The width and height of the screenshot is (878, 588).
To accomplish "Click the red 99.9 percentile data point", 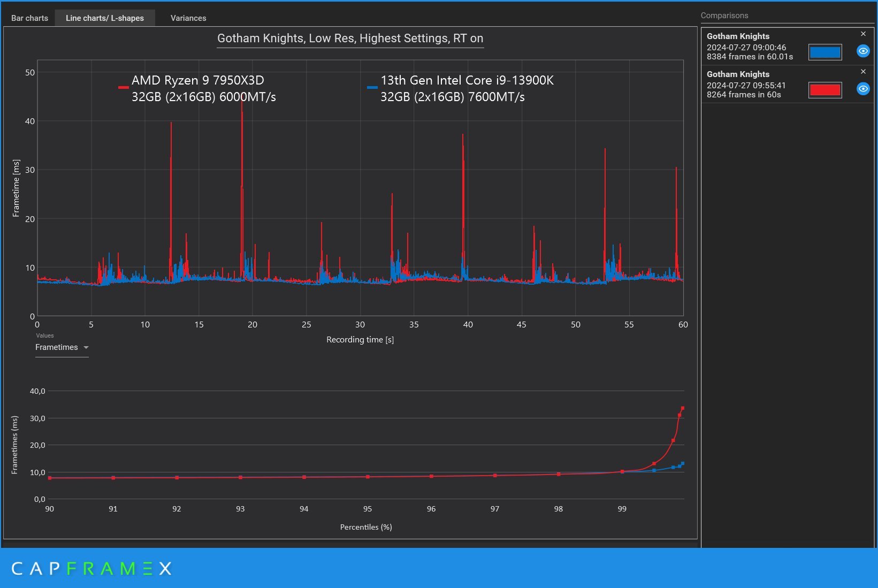I will 680,415.
